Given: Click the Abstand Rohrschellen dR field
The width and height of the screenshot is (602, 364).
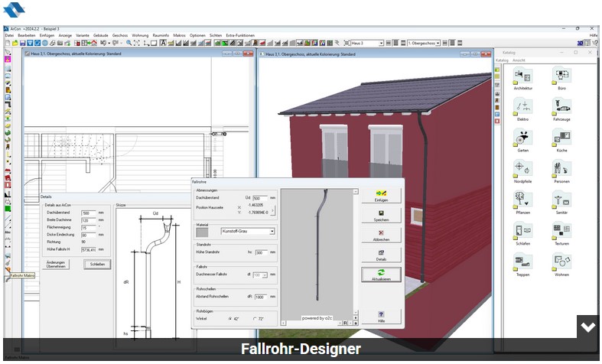Looking at the screenshot, I should 262,297.
